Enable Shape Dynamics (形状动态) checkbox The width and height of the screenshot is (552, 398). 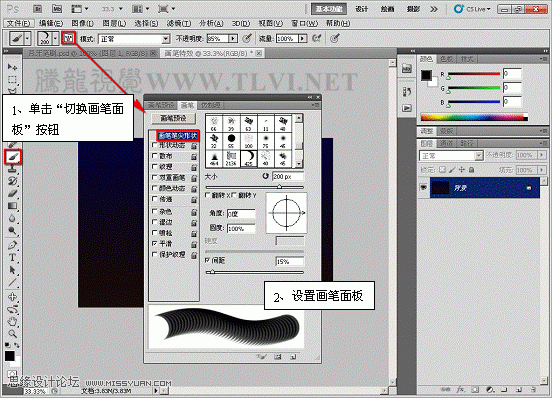pos(155,145)
